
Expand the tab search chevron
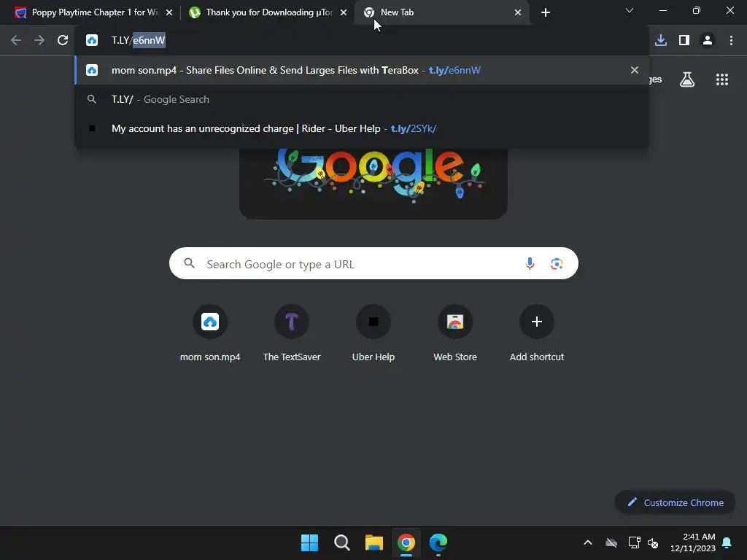[630, 10]
